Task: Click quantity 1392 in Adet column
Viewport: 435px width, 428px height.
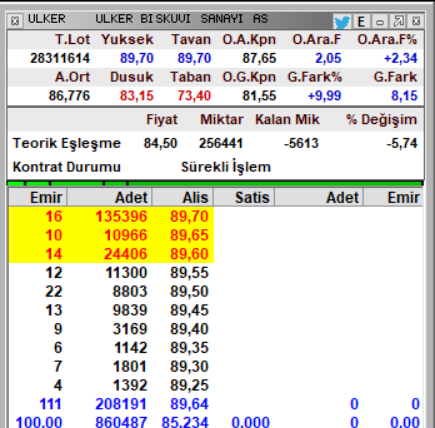Action: pyautogui.click(x=130, y=385)
